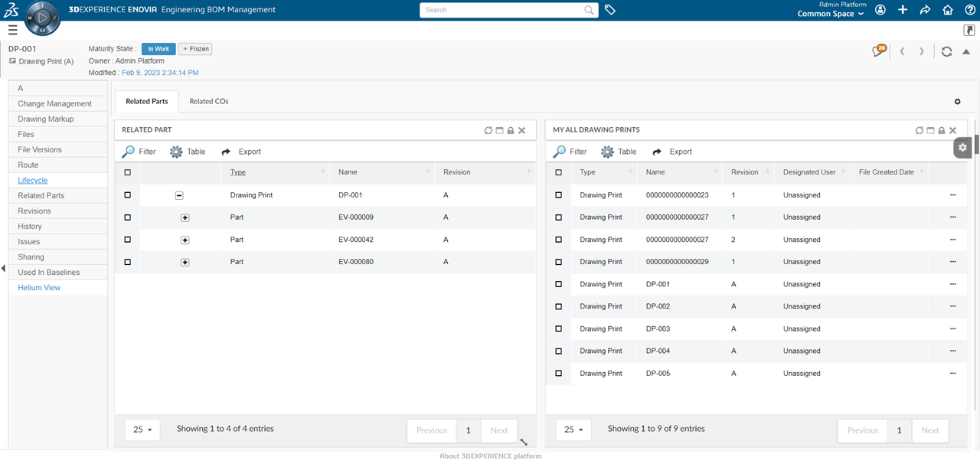
Task: Open the home icon in the top bar
Action: [948, 10]
